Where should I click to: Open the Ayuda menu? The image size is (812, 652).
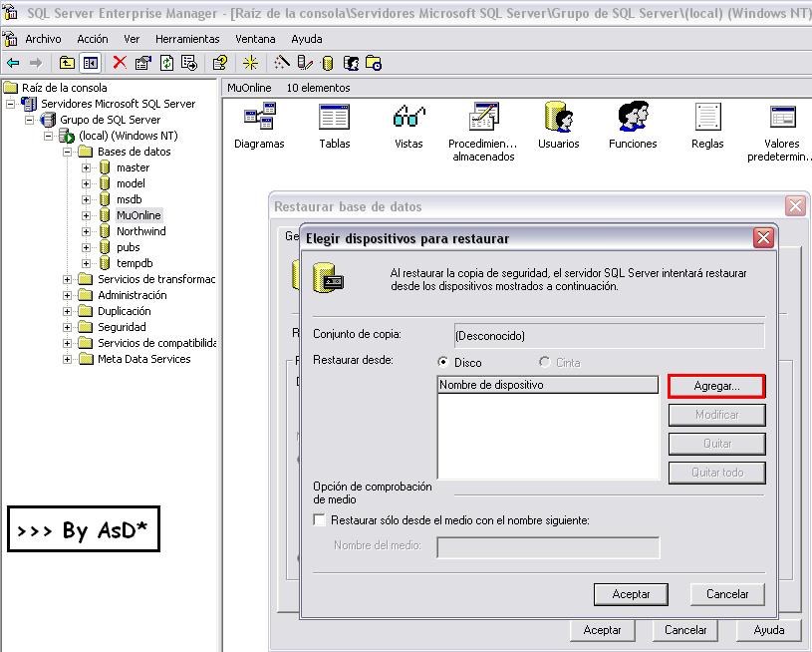307,39
